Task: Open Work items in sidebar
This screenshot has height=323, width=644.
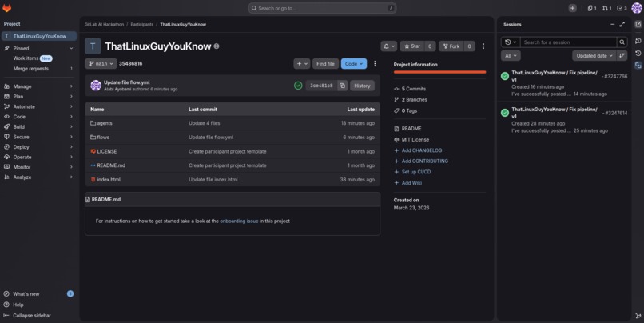Action: [38, 58]
